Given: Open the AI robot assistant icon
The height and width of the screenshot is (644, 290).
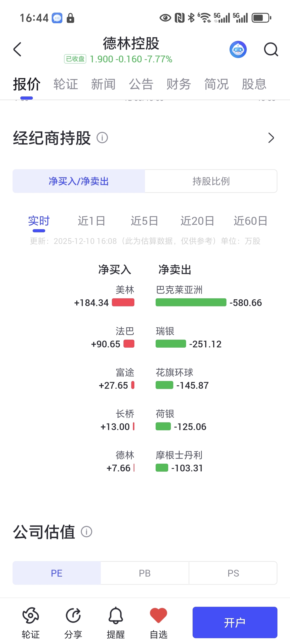Looking at the screenshot, I should pos(238,49).
